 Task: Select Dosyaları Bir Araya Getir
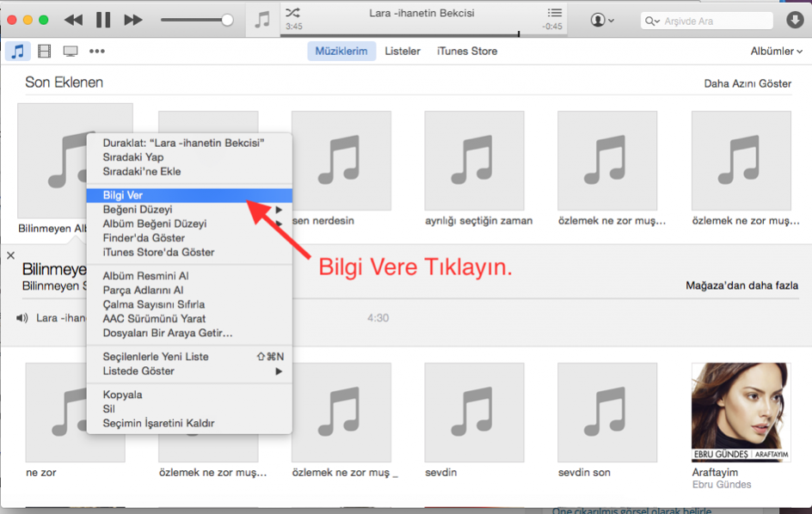coord(189,333)
